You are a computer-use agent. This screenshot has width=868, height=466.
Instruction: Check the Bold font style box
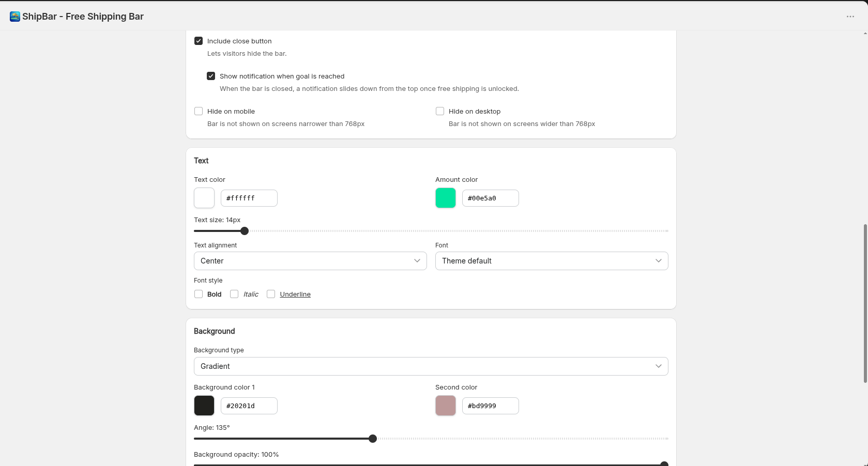199,294
